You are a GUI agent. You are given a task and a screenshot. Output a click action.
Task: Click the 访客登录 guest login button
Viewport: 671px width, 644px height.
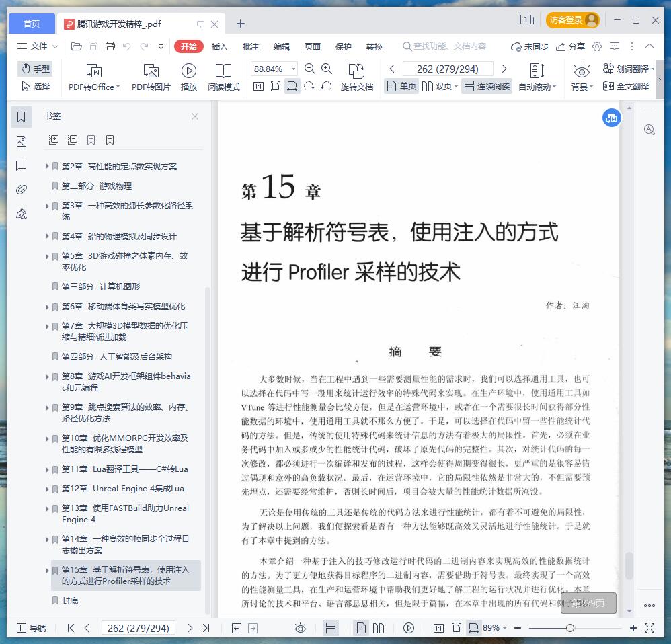pos(573,19)
